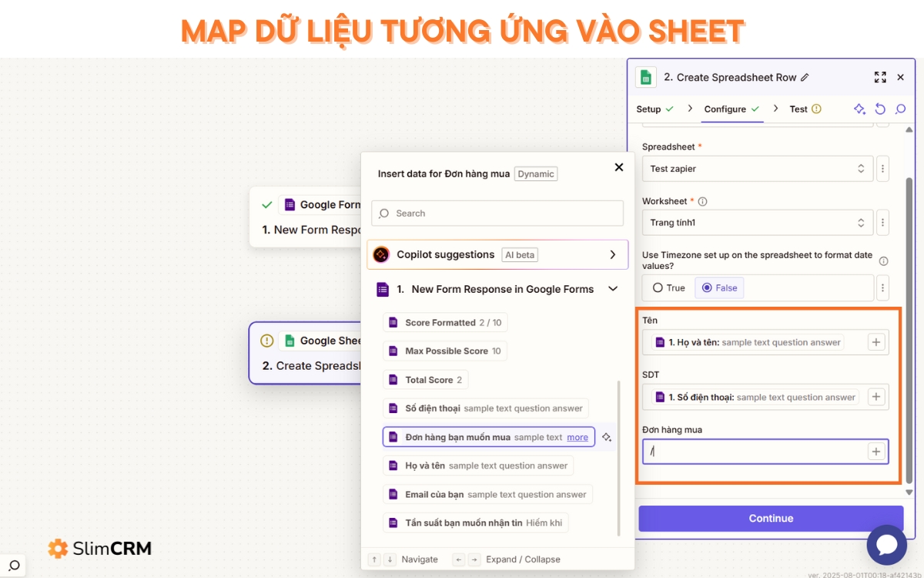The height and width of the screenshot is (578, 924).
Task: Select Đơn hàng bạn muốn mua data item
Action: (x=488, y=437)
